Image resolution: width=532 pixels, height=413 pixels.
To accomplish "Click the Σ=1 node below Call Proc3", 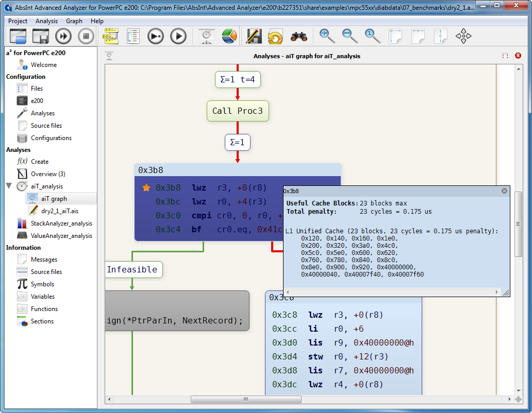I will [x=238, y=142].
